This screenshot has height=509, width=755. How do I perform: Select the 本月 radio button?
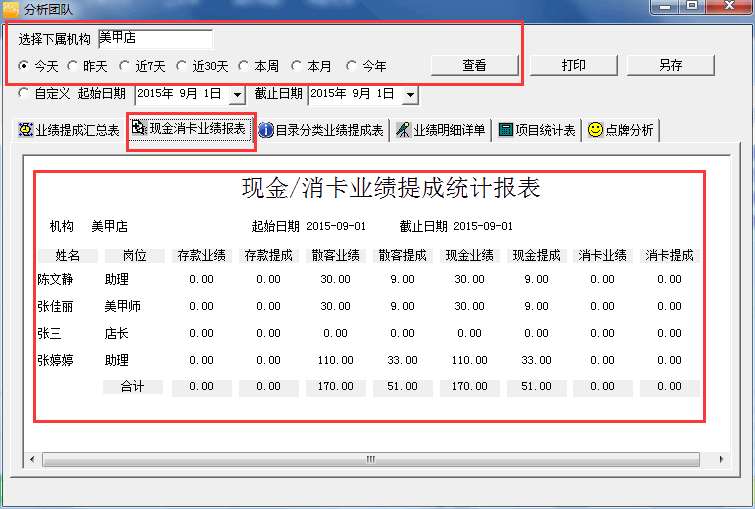click(x=296, y=65)
